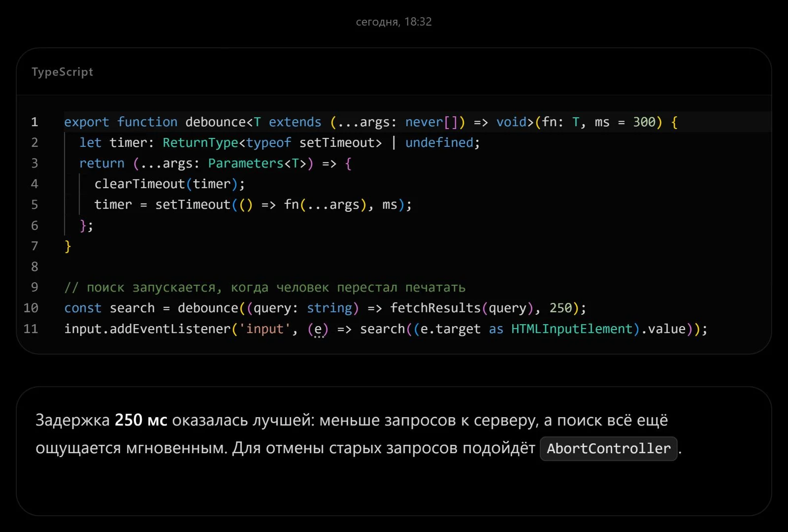Click the "AbortController" inline code chip

609,449
